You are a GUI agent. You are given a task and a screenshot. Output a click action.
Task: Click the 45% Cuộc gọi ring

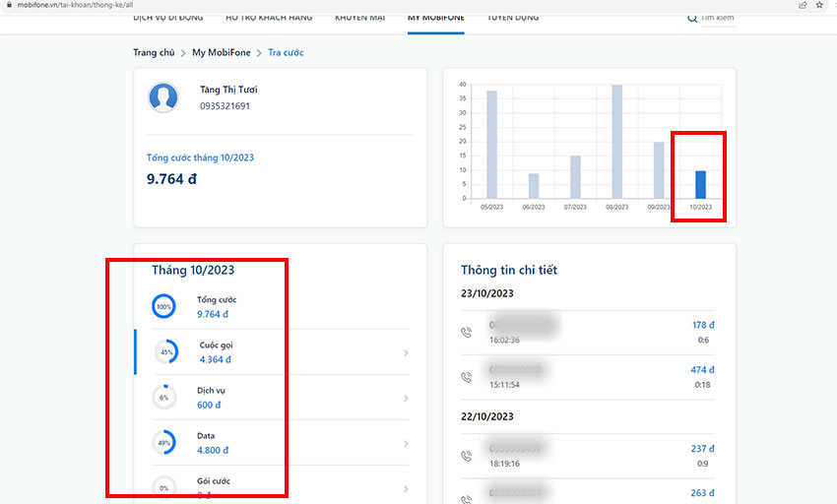(x=166, y=351)
